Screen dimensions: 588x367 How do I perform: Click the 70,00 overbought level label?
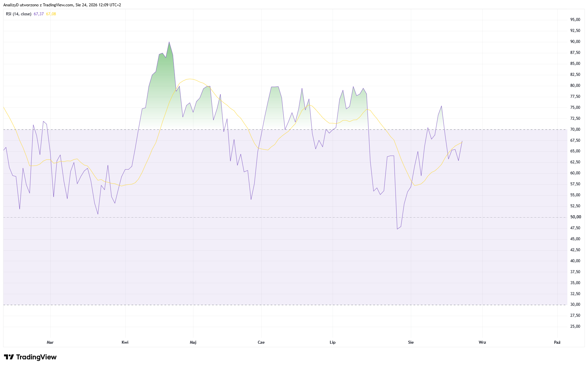(575, 129)
